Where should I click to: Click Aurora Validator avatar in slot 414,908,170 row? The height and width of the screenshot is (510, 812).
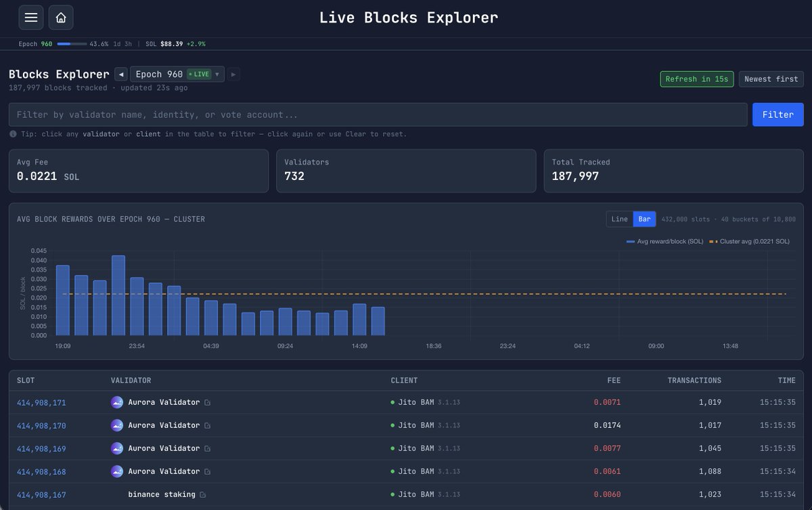coord(117,425)
